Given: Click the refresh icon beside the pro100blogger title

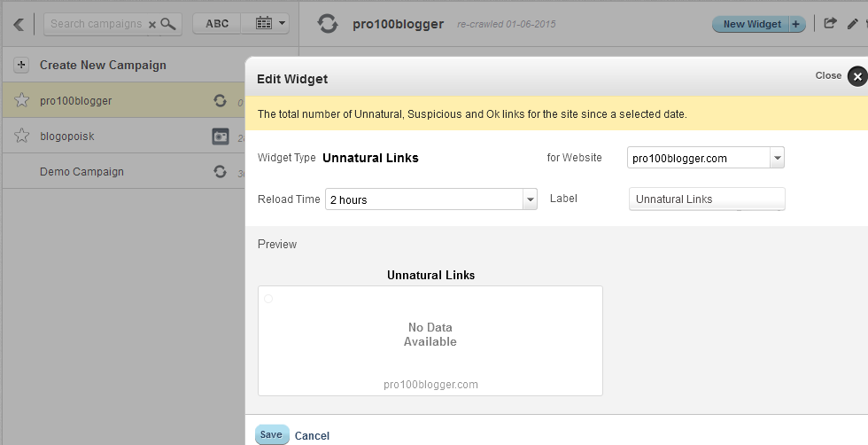Looking at the screenshot, I should (328, 24).
